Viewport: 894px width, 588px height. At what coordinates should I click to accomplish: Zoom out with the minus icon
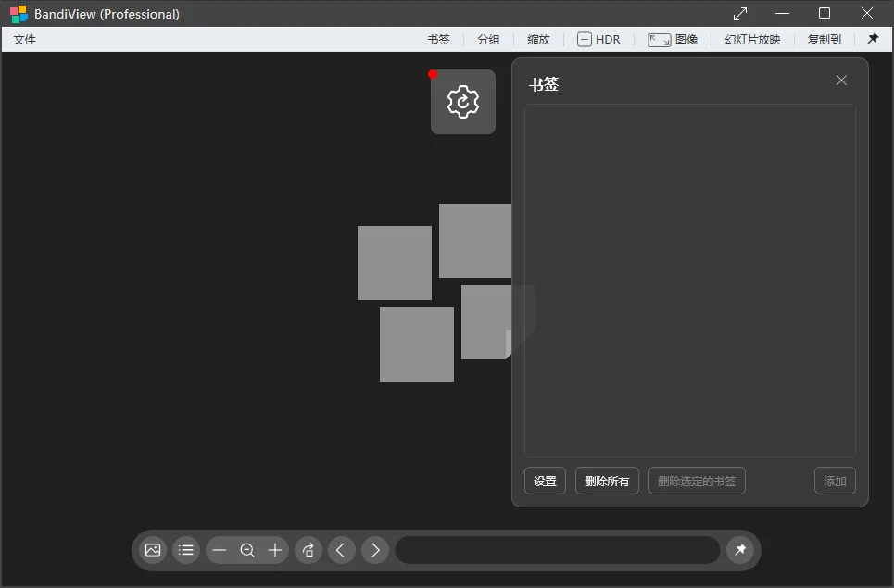click(x=220, y=550)
